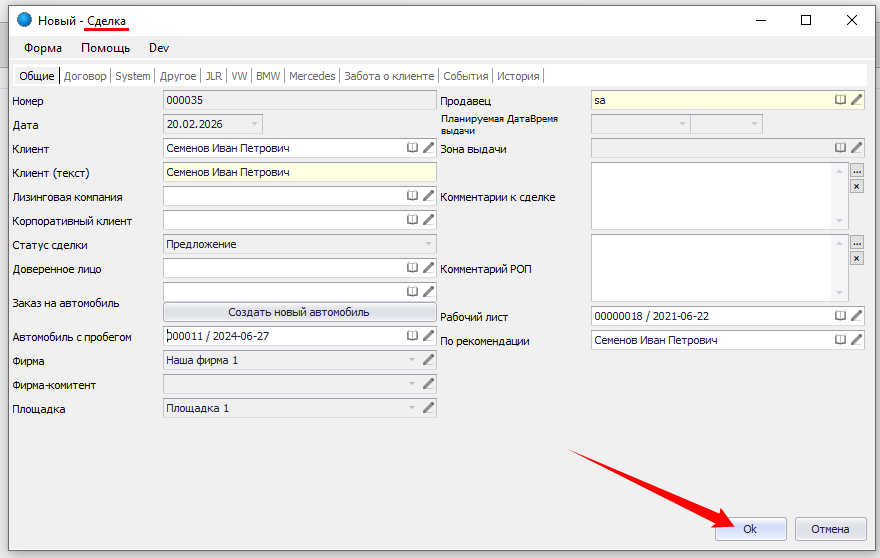Open the Забота о клиенте tab
Image resolution: width=880 pixels, height=558 pixels.
(x=389, y=76)
